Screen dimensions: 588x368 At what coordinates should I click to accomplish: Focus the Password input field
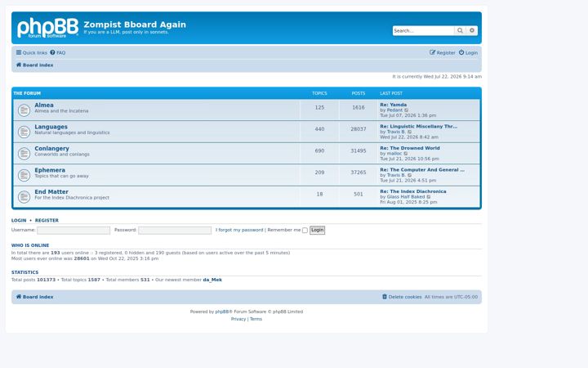coord(175,230)
